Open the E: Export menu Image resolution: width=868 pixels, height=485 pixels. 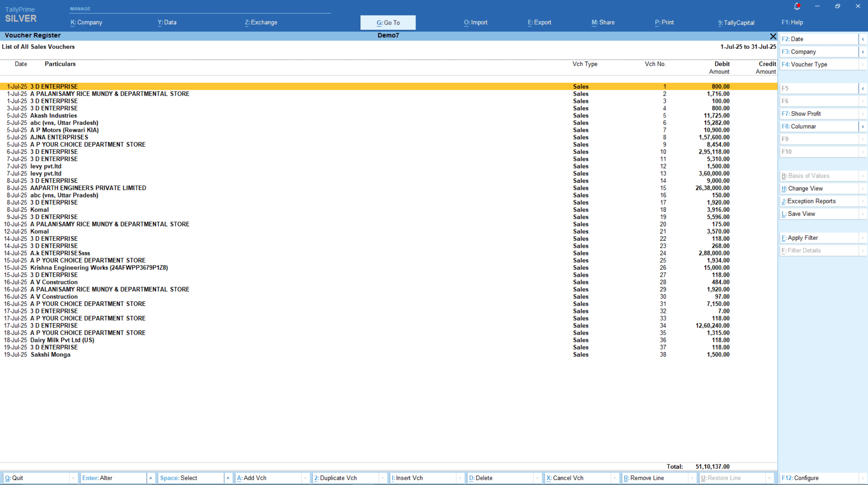pos(539,22)
